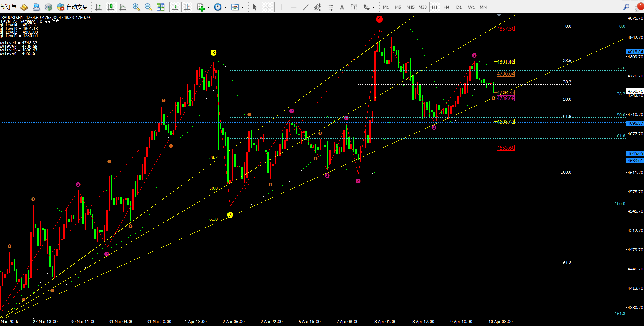Select the Fibonacci retracement tool
The image size is (644, 326).
click(330, 7)
